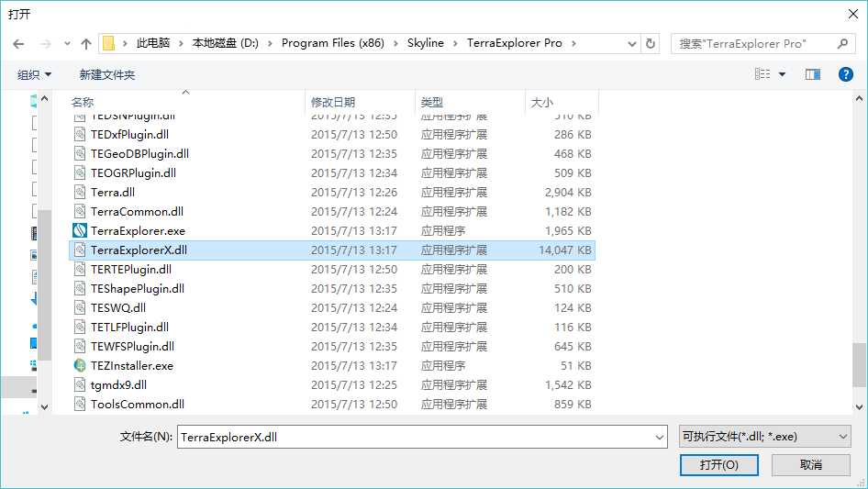The image size is (868, 489).
Task: Go up one folder level arrow
Action: pos(86,44)
